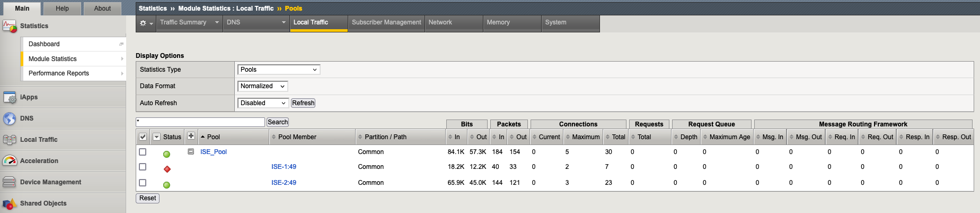The height and width of the screenshot is (213, 980).
Task: Expand all pools with plus icon
Action: click(191, 137)
